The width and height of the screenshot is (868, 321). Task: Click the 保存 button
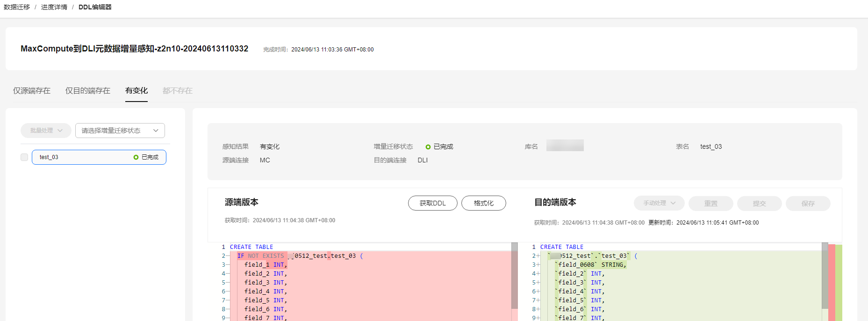click(x=808, y=204)
